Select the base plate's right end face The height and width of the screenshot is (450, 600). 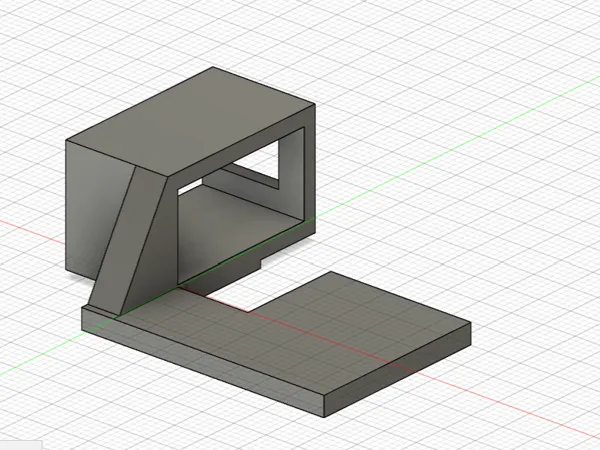coord(398,369)
